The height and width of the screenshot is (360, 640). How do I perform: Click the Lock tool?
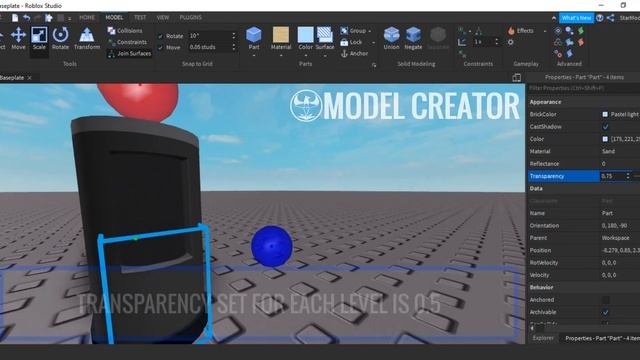(x=351, y=42)
